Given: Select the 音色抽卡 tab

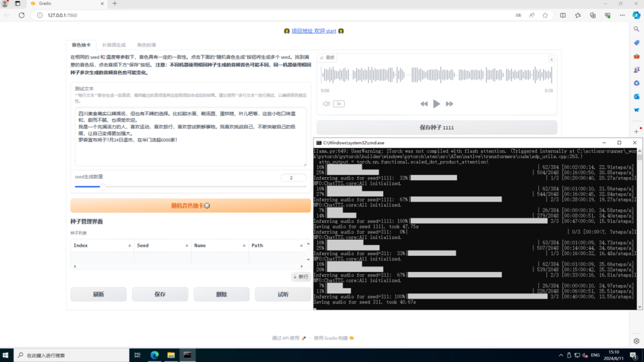Looking at the screenshot, I should click(81, 45).
